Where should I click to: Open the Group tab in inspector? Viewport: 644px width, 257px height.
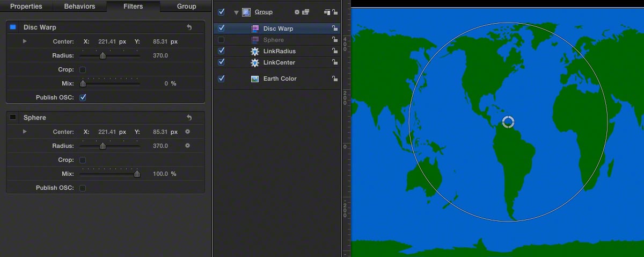(186, 6)
